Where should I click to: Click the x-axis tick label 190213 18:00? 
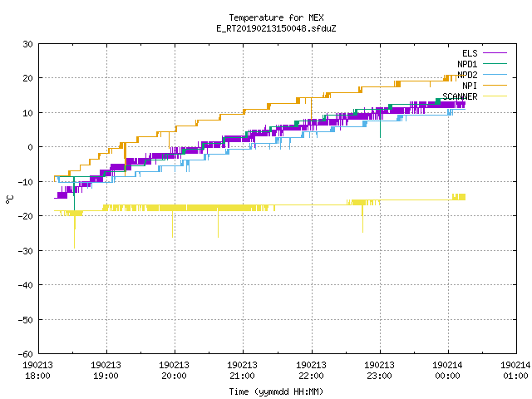pos(37,371)
